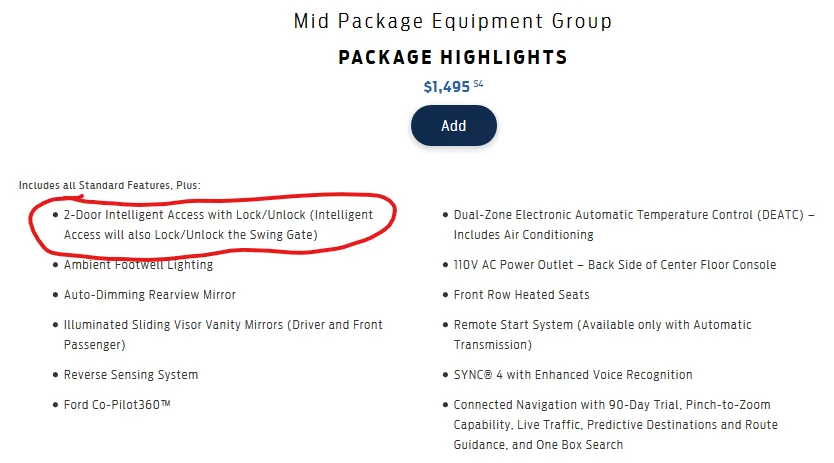Viewport: 834px width, 463px height.
Task: Click Includes all Standard Features, Plus label
Action: coord(110,185)
